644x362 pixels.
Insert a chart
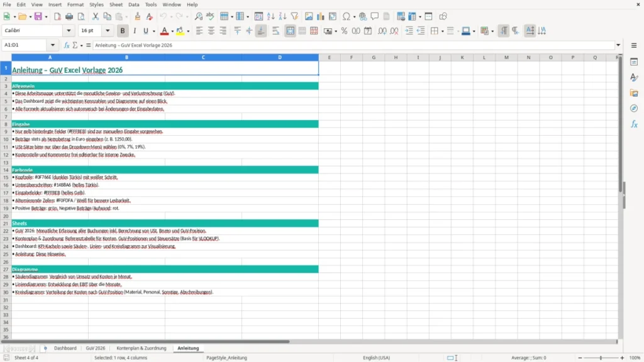320,16
